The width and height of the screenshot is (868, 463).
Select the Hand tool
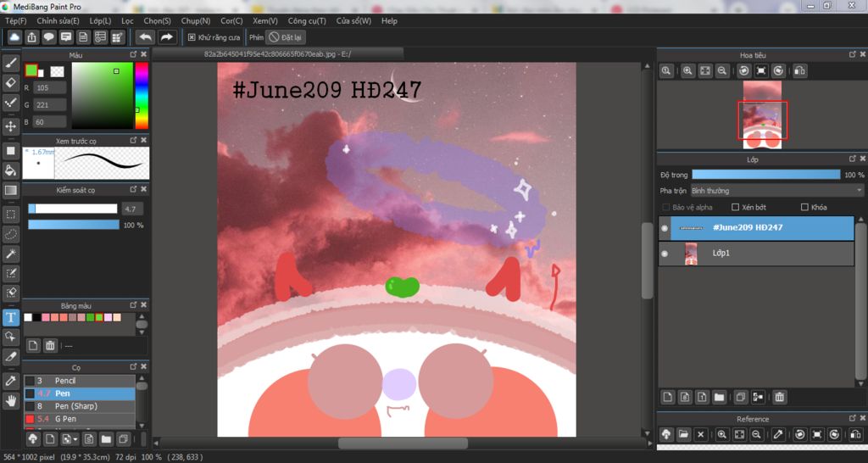(10, 400)
